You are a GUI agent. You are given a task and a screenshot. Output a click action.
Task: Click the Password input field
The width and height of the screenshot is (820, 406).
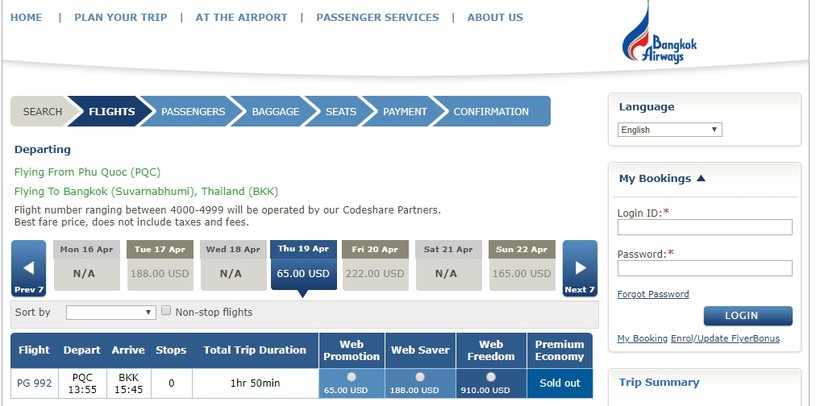[x=705, y=268]
